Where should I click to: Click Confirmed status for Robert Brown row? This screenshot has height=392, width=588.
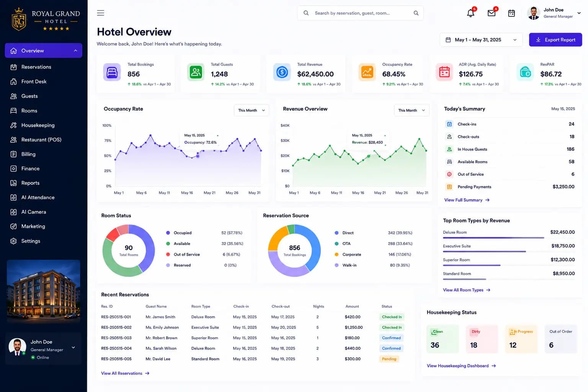pyautogui.click(x=391, y=338)
